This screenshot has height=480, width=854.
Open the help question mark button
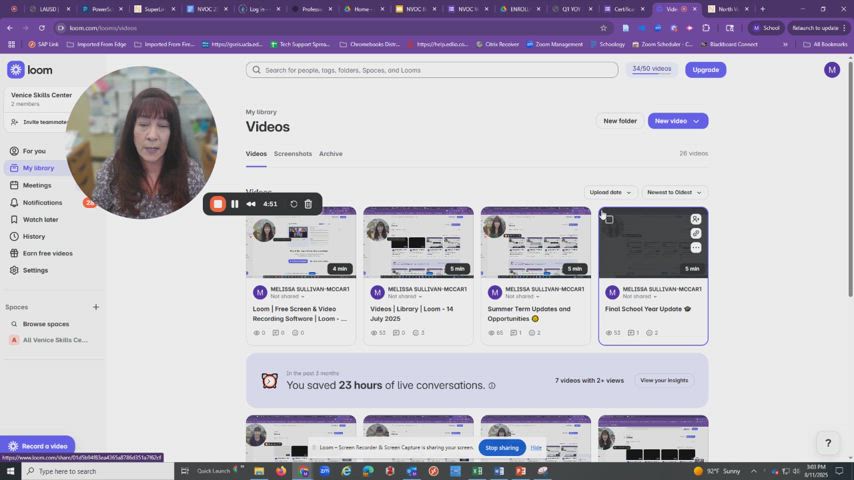pyautogui.click(x=828, y=443)
